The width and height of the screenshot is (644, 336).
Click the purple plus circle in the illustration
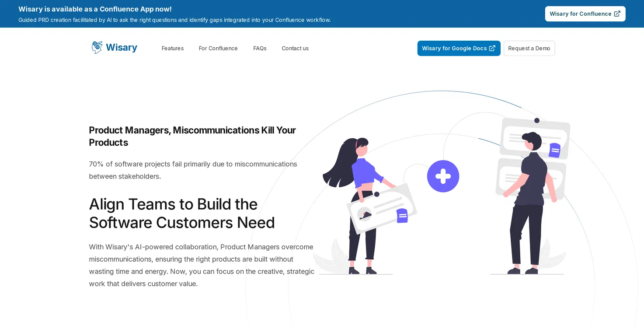point(443,176)
